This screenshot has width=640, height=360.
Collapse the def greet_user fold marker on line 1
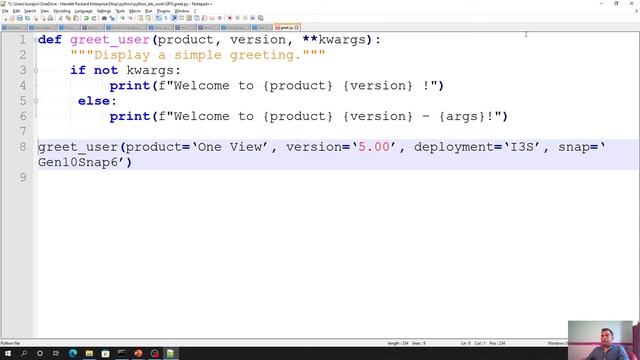[36, 40]
